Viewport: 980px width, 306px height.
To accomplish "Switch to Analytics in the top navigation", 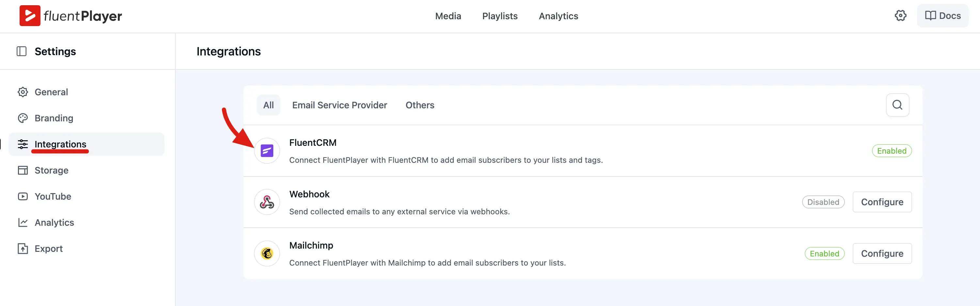I will tap(558, 16).
